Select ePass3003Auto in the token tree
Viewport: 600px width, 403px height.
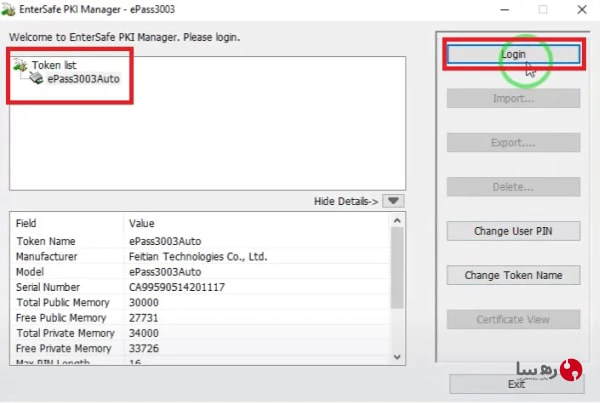(x=83, y=79)
